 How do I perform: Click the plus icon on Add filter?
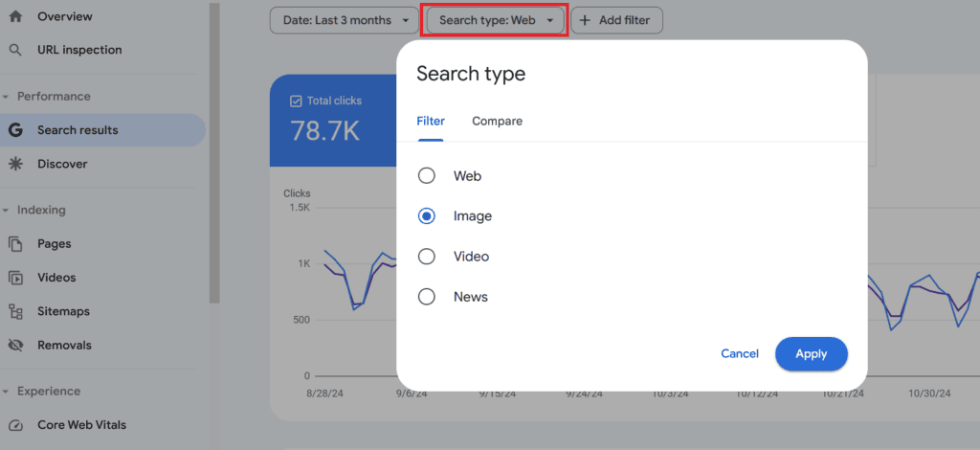coord(585,21)
